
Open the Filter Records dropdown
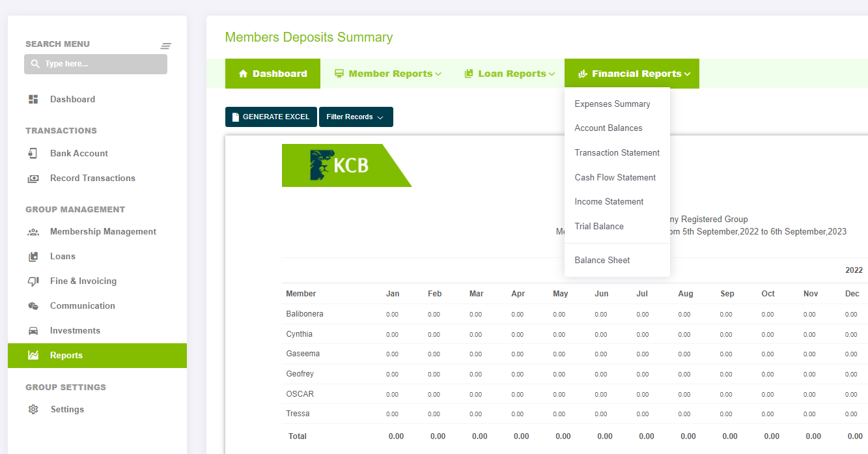356,117
